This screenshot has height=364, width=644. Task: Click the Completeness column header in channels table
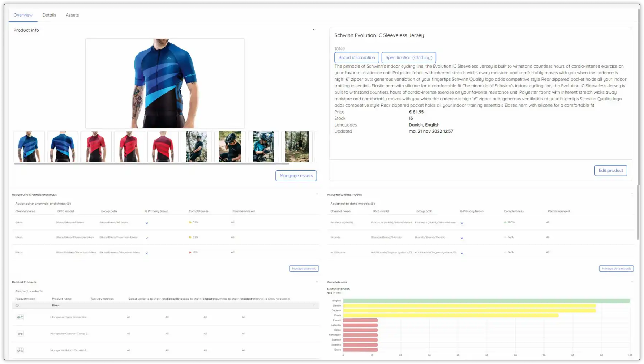click(198, 211)
